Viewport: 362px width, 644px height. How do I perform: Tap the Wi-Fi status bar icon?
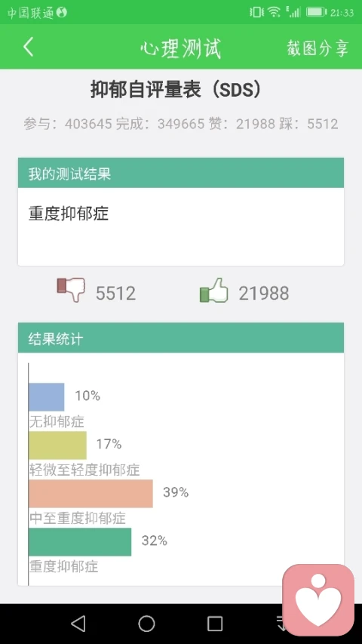tap(274, 12)
